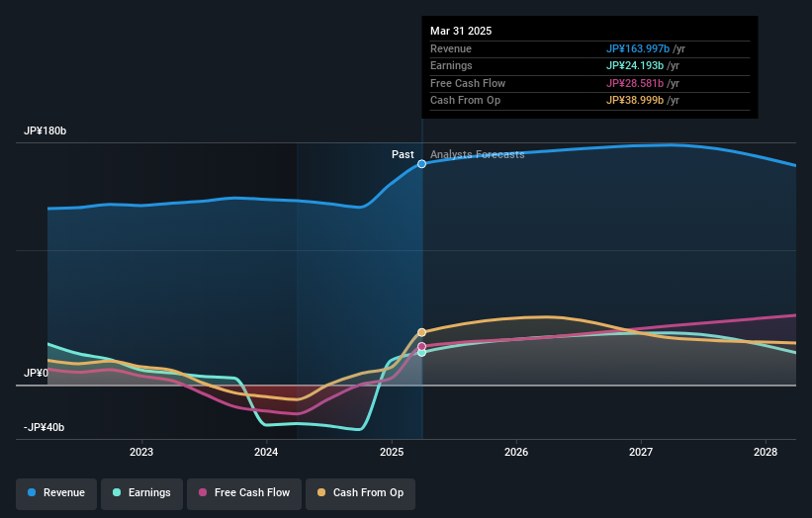This screenshot has width=812, height=518.
Task: Click the -JP¥40b y-axis label
Action: (x=45, y=427)
